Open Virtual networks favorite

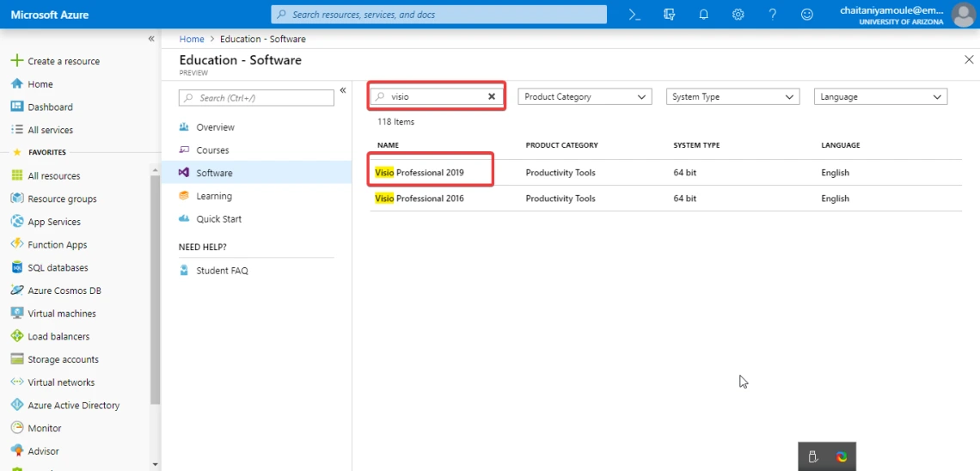tap(61, 382)
